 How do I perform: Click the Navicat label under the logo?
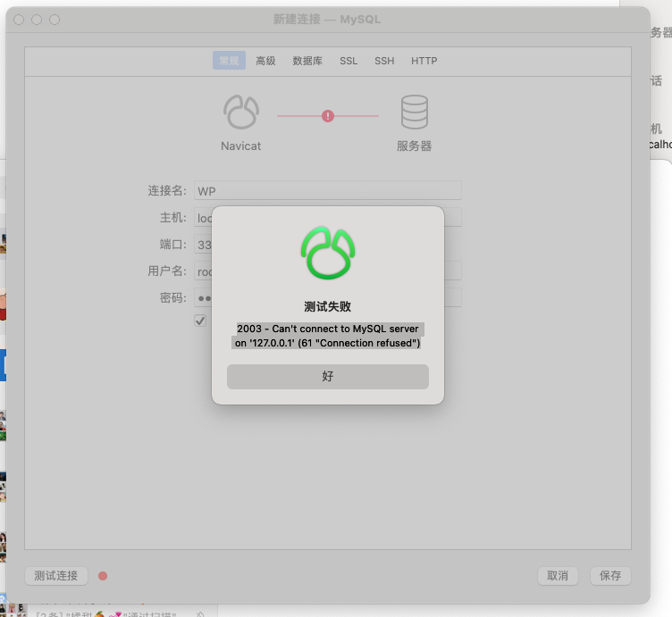click(x=241, y=146)
